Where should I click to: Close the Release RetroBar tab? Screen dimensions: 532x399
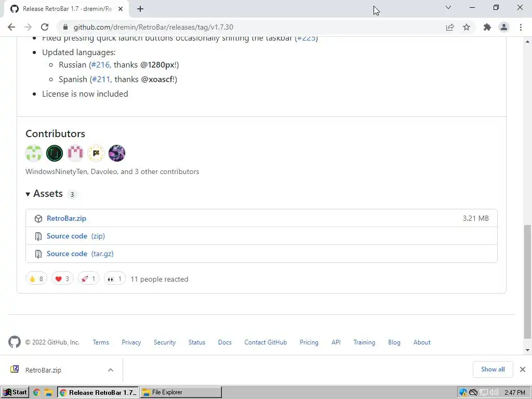121,9
